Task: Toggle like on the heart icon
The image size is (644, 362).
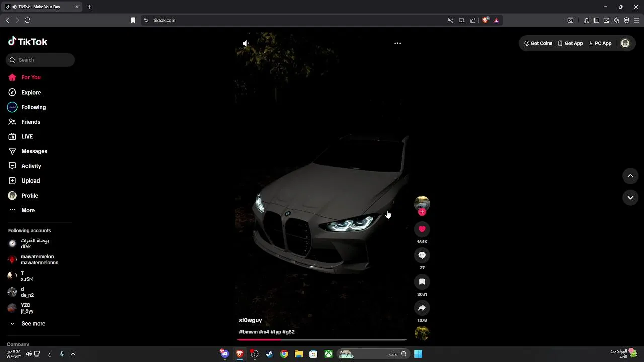Action: pos(422,229)
